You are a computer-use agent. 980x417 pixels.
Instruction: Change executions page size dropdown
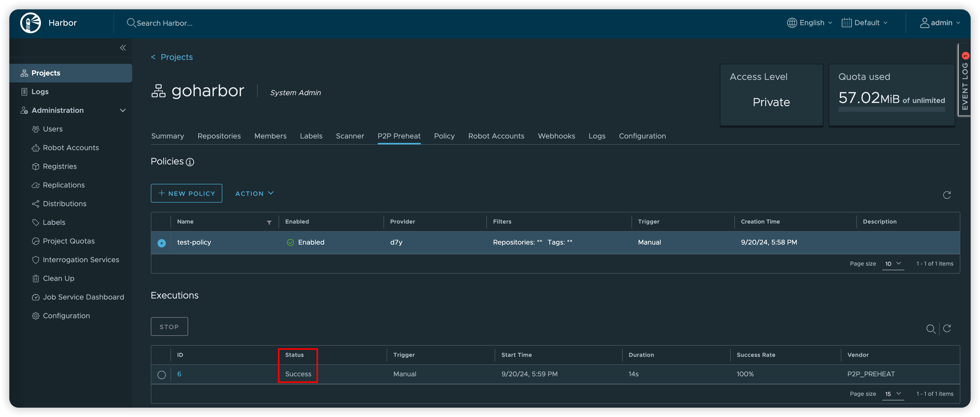[892, 394]
